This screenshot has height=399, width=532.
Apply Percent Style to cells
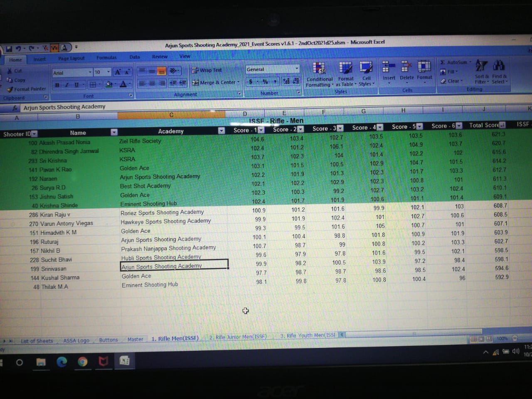pyautogui.click(x=265, y=82)
